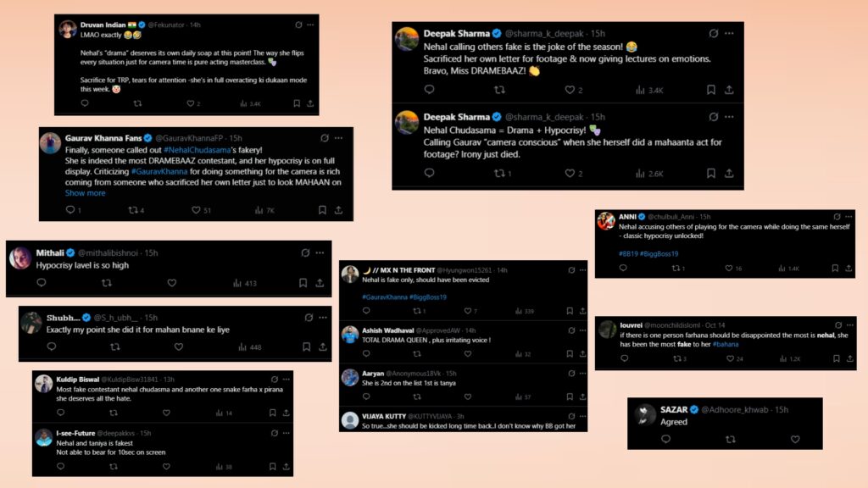Expand more options on Mithali's tweet
868x488 pixels.
[x=320, y=252]
